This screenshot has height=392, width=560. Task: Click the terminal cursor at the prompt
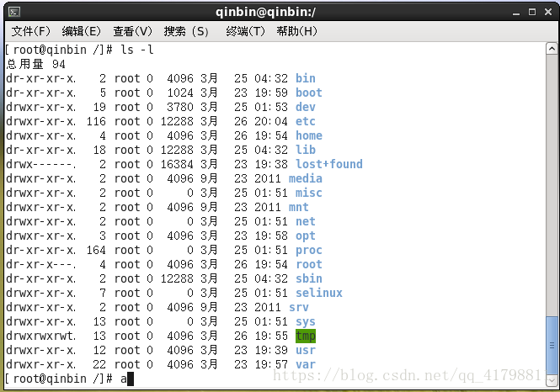[x=131, y=379]
